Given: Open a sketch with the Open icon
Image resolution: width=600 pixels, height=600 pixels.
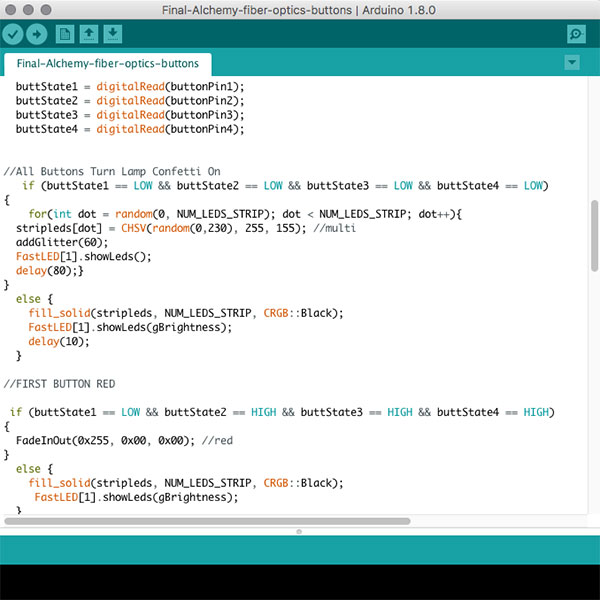Looking at the screenshot, I should (89, 34).
